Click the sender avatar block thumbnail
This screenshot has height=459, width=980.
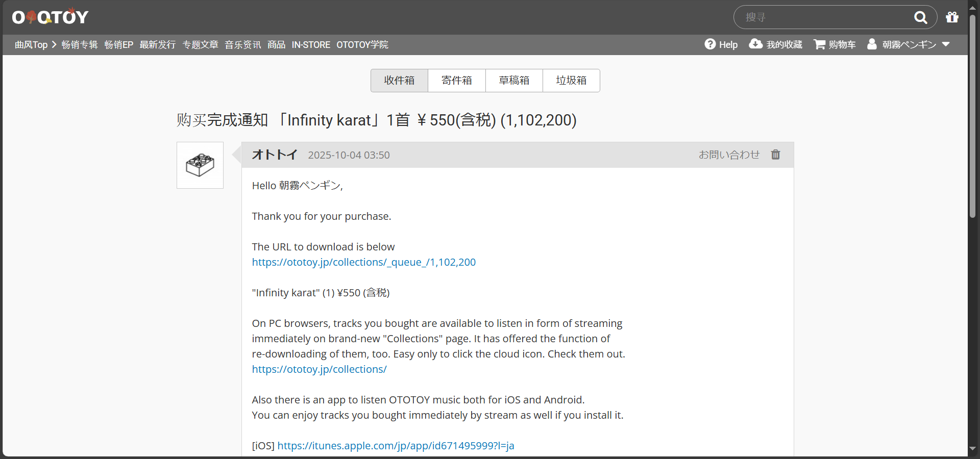coord(200,165)
